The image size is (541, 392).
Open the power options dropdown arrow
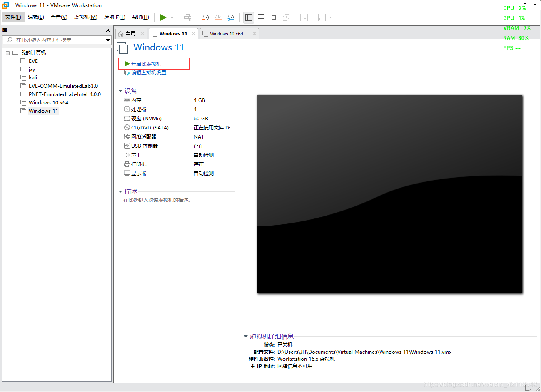(x=172, y=17)
